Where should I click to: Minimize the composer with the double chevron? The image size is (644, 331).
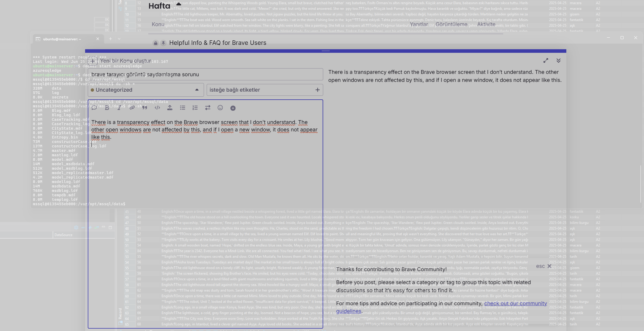point(559,61)
